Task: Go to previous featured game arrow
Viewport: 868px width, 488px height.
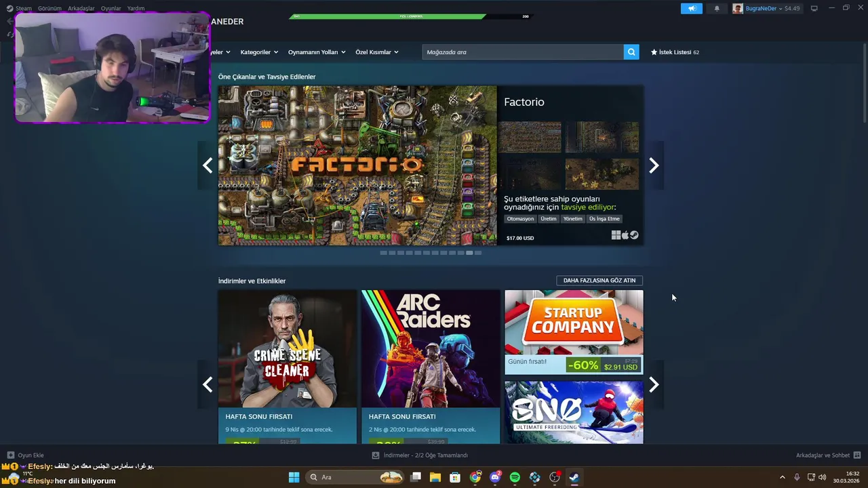Action: pyautogui.click(x=208, y=165)
